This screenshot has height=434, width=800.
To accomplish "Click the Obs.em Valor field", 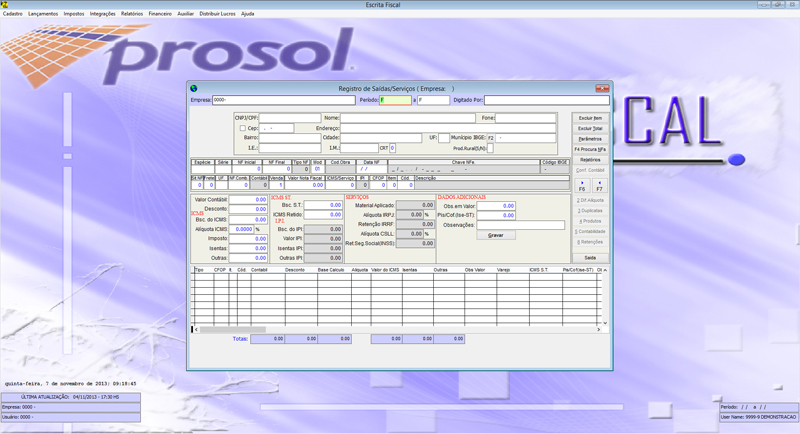I will click(496, 206).
